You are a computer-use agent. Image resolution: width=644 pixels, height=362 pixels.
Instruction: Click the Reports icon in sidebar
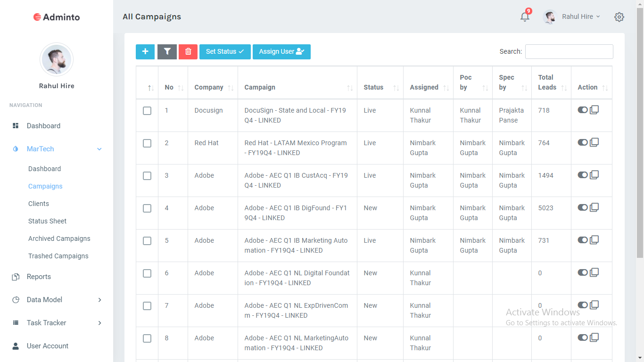[x=16, y=277]
